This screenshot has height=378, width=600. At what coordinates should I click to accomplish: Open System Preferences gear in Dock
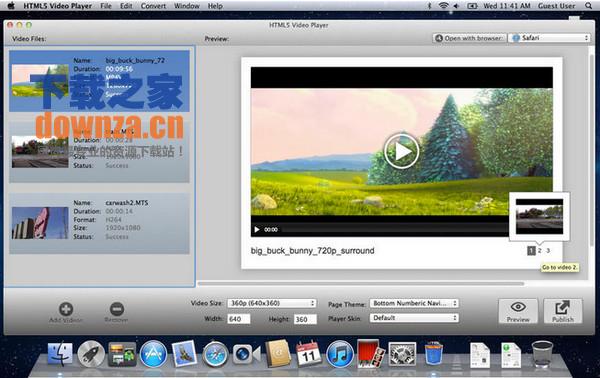402,354
